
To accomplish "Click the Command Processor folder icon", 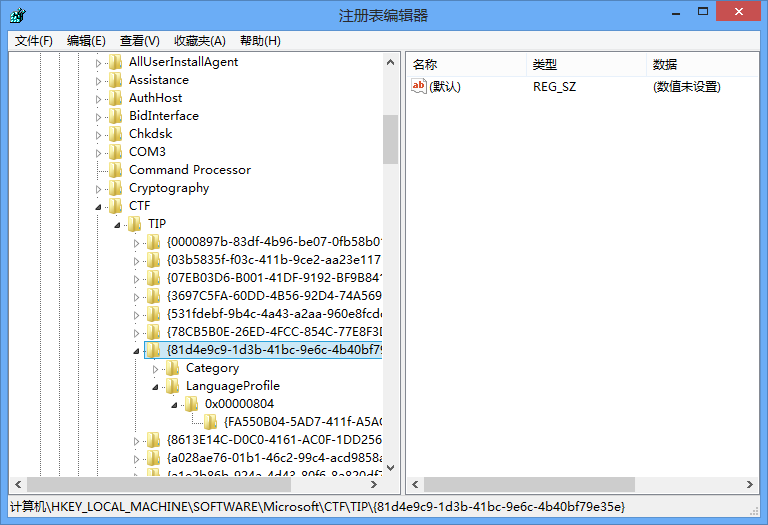I will tap(116, 170).
